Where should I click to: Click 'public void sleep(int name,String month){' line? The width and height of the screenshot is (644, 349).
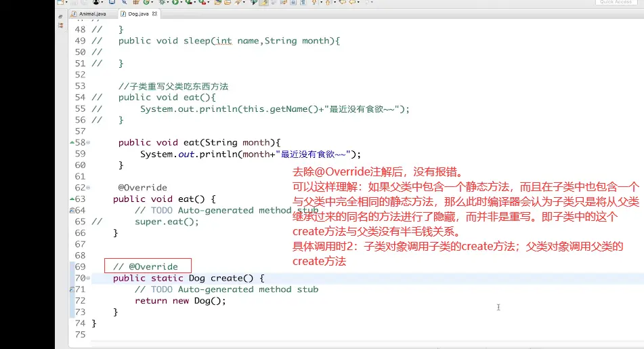(229, 41)
